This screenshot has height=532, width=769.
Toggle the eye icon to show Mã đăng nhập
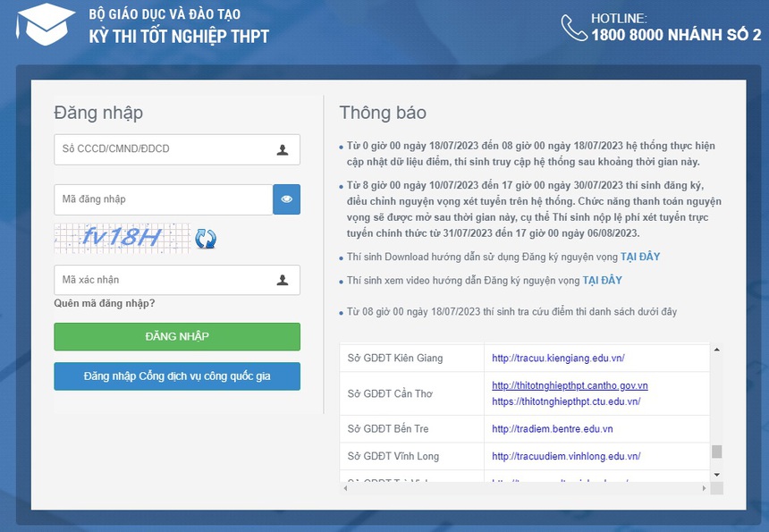(286, 198)
